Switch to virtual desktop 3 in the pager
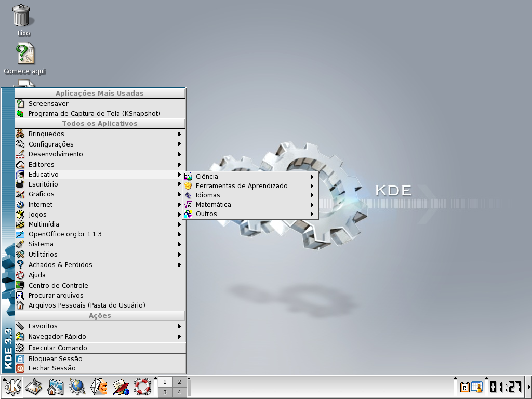This screenshot has width=532, height=399. [165, 392]
